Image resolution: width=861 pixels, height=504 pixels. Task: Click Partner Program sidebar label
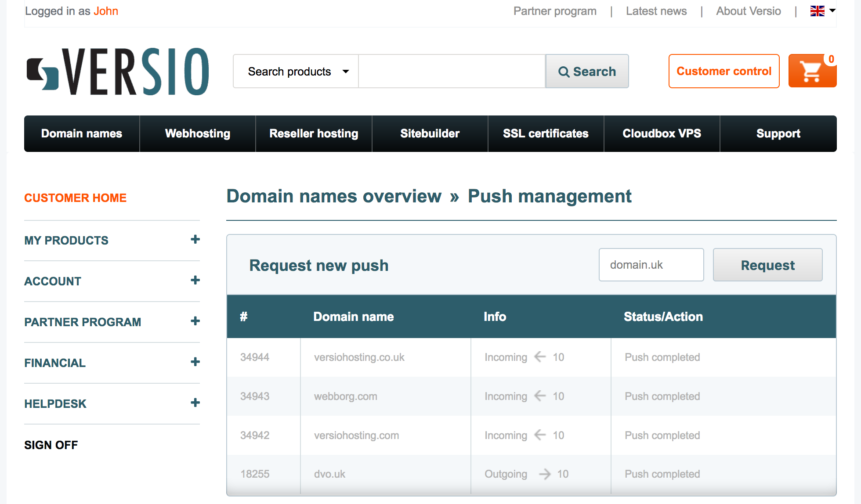(x=83, y=322)
